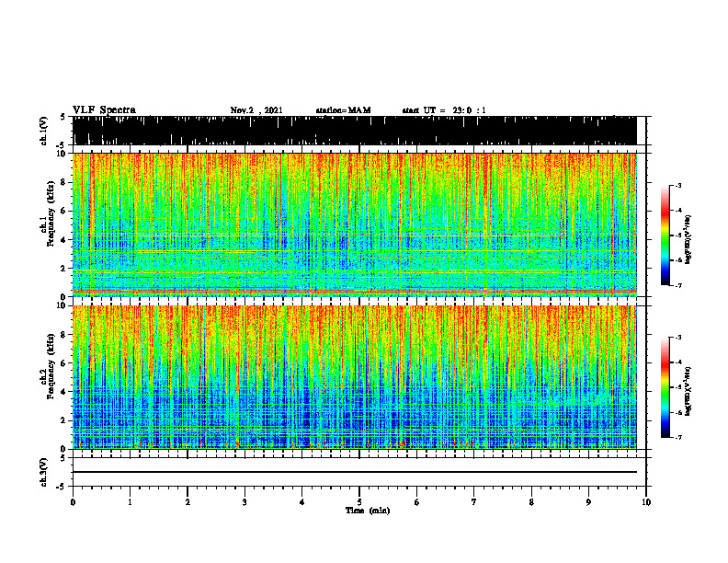728x563 pixels.
Task: Click the "Time (min)" x-axis label
Action: 368,511
